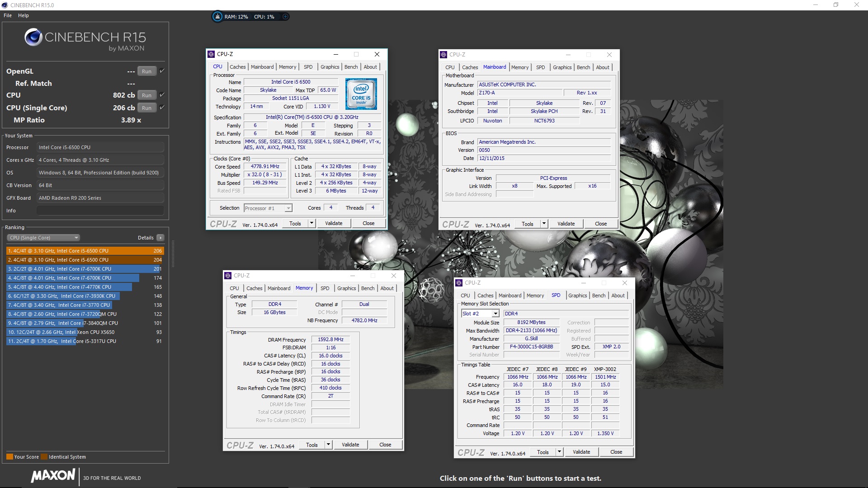Click the GFX Board AMD Radeon R9 field
868x488 pixels.
tap(100, 198)
